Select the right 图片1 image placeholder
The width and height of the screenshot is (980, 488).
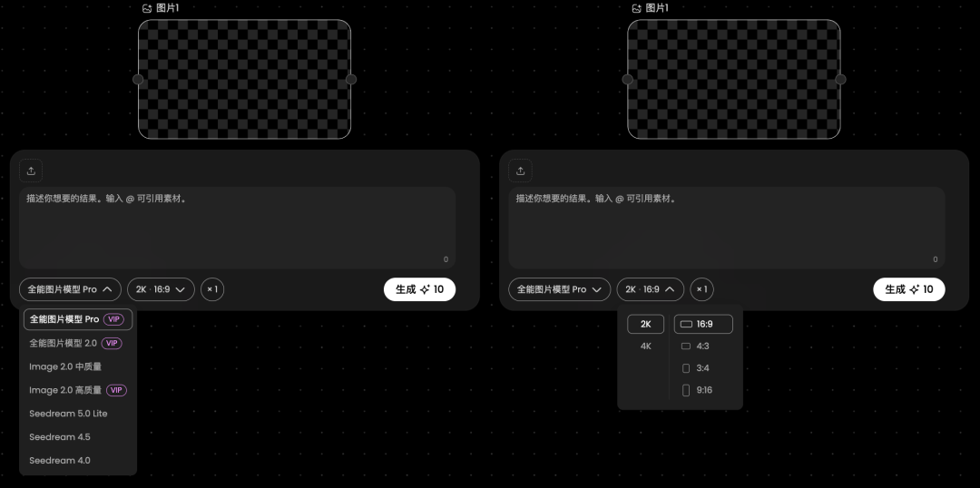click(734, 79)
